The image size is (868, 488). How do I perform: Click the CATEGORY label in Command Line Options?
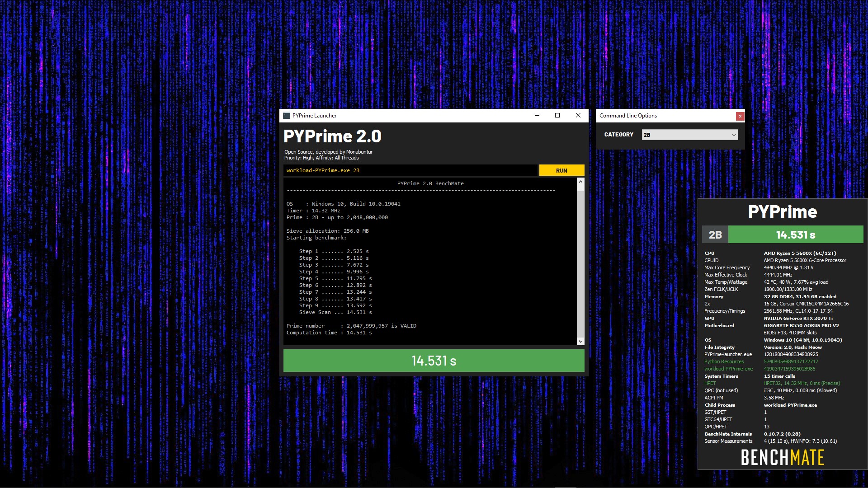pyautogui.click(x=619, y=135)
